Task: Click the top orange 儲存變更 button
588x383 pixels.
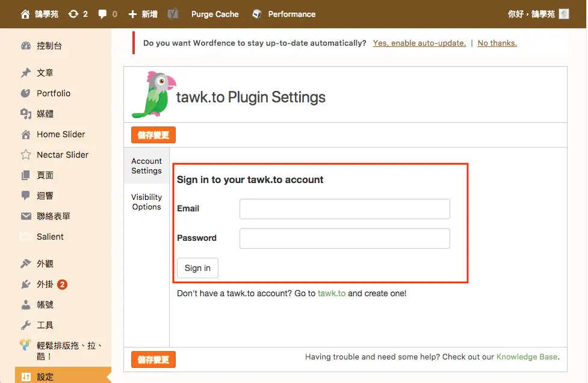Action: coord(153,135)
